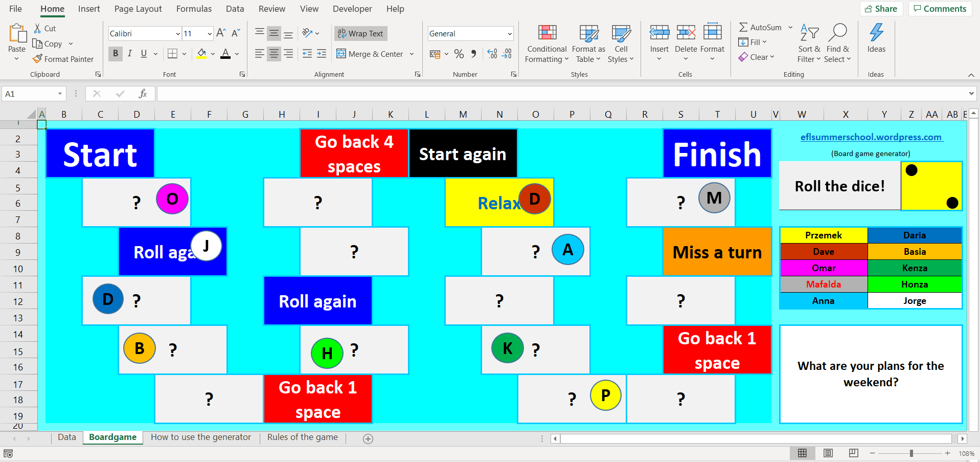Click the Increase Font Size icon
This screenshot has width=980, height=462.
(220, 33)
